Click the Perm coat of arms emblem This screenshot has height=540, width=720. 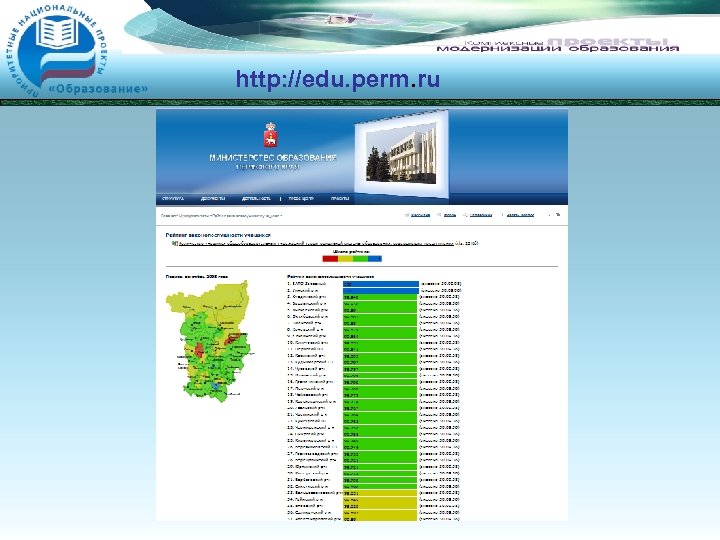270,135
